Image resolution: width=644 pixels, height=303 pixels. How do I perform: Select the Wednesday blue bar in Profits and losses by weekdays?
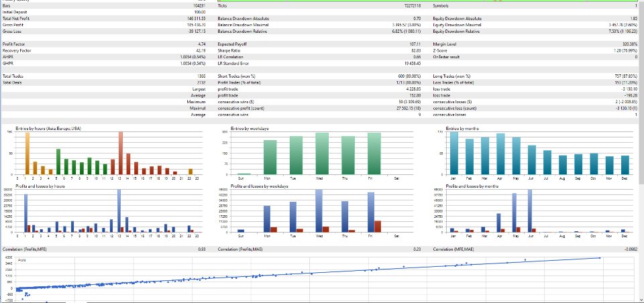pyautogui.click(x=319, y=210)
